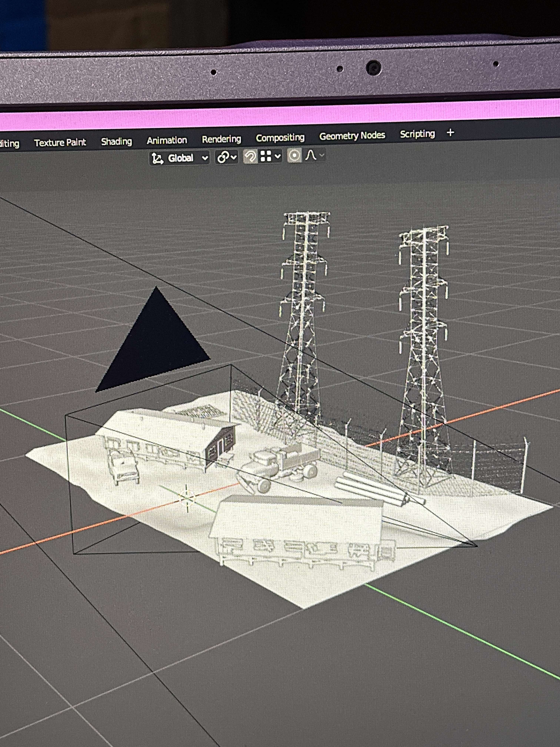Switch to the Texture Paint workspace
Screen dimensions: 560x747
[x=60, y=142]
